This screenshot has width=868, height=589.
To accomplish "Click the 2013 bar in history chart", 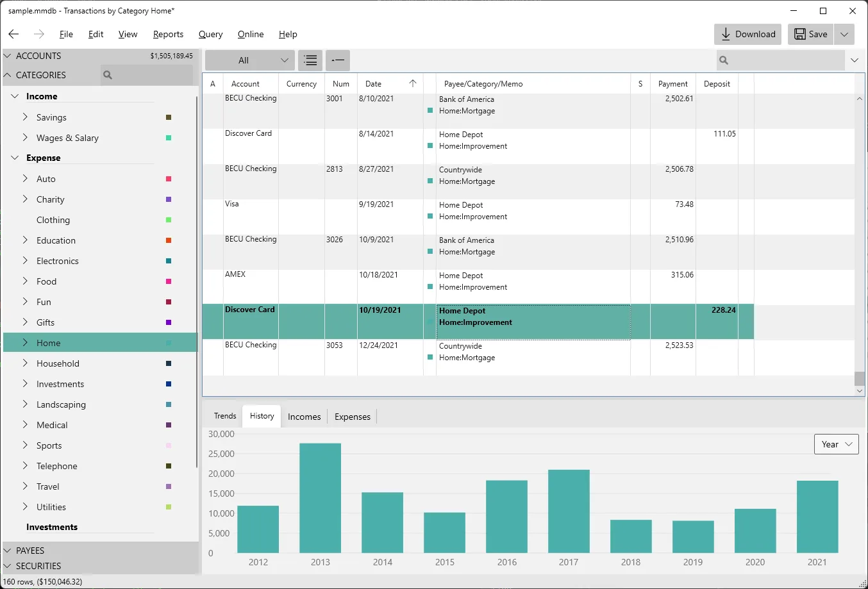I will tap(320, 498).
